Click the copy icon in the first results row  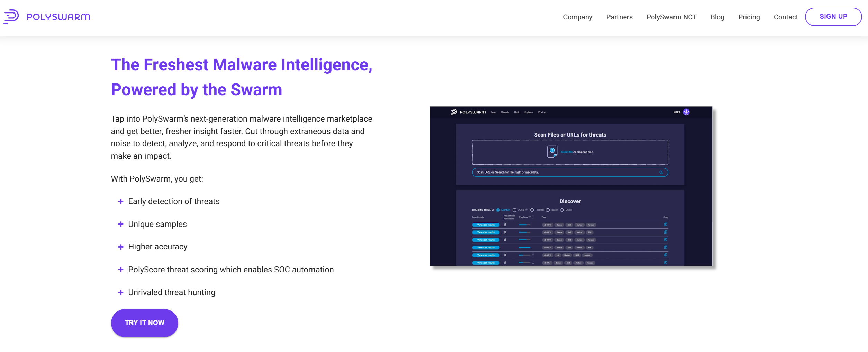(666, 225)
